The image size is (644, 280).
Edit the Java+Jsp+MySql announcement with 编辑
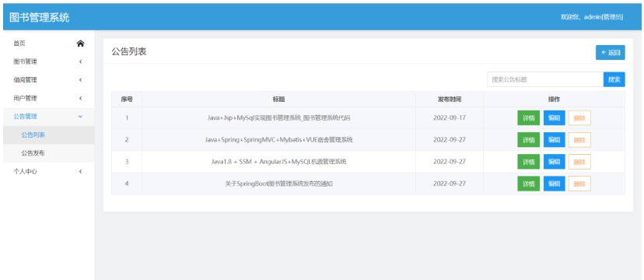(555, 117)
